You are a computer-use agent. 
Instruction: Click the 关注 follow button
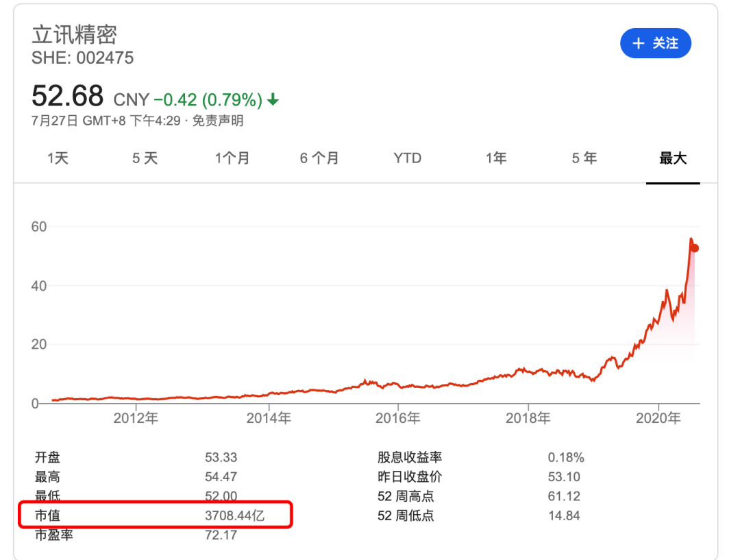pos(656,43)
